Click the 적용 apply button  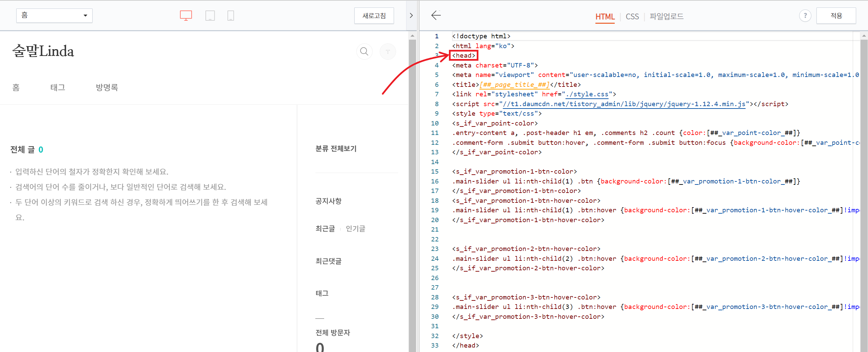tap(836, 16)
